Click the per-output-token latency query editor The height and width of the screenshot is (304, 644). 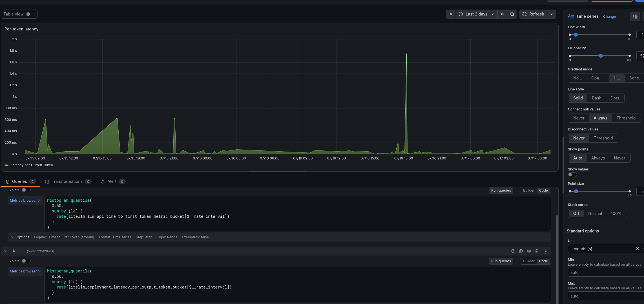coord(298,285)
